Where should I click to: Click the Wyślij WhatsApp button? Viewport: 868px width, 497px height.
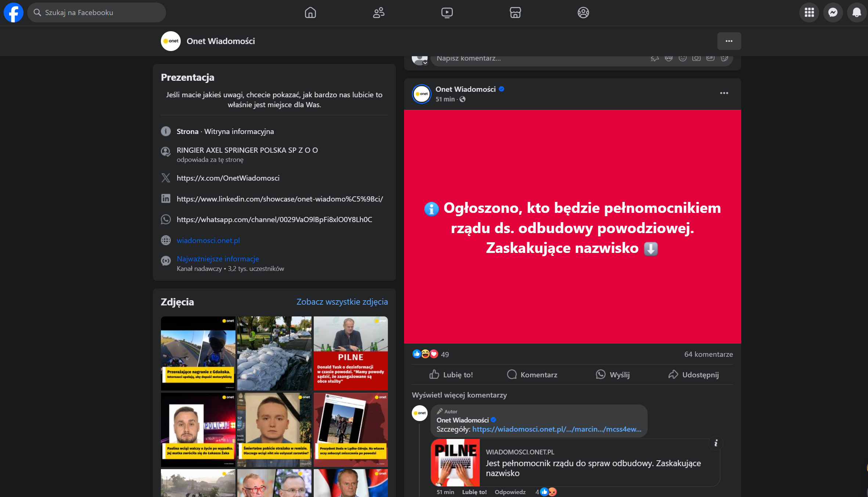613,374
